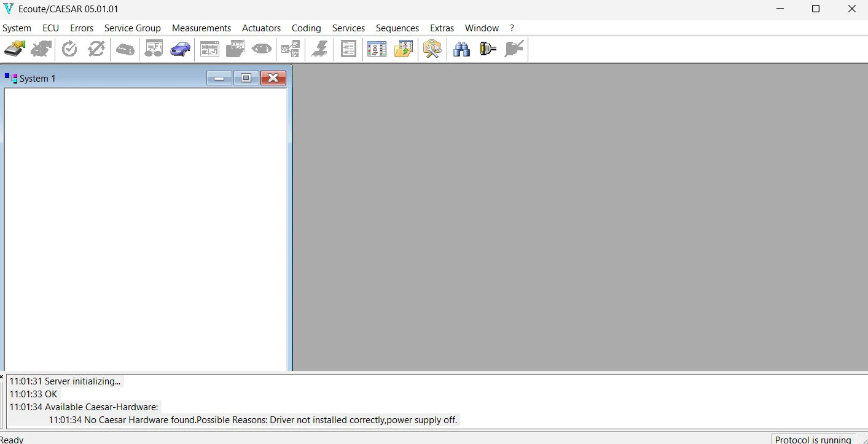The width and height of the screenshot is (868, 444).
Task: Click the hand-on-device connect icon in toolbar
Action: pos(15,49)
